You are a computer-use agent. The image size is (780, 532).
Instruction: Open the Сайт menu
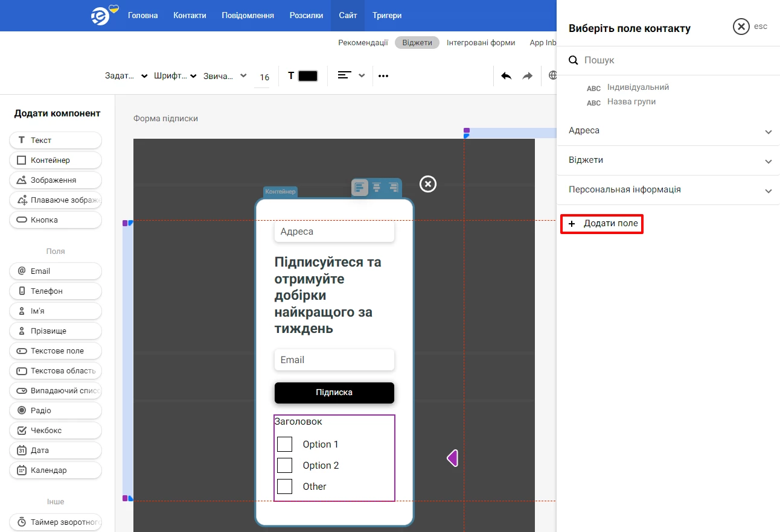pyautogui.click(x=348, y=16)
